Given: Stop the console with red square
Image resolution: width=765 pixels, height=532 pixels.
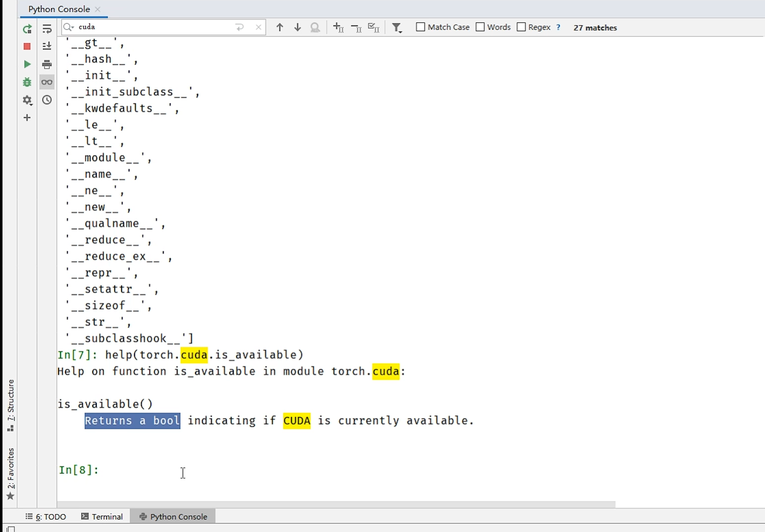Looking at the screenshot, I should (27, 47).
